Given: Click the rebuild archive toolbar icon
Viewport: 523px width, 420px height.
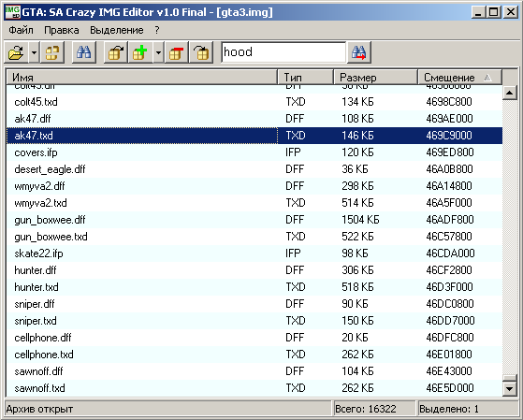Looking at the screenshot, I should 52,52.
